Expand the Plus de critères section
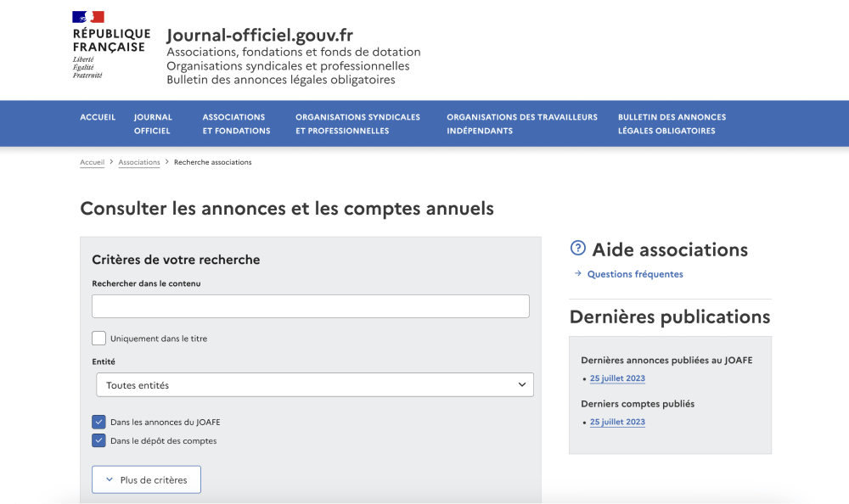Screen dimensions: 849x504 click(146, 479)
